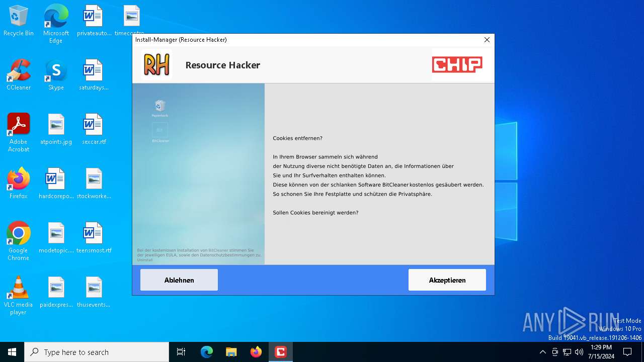
Task: Open VLC media player desktop shortcut
Action: coord(19,296)
